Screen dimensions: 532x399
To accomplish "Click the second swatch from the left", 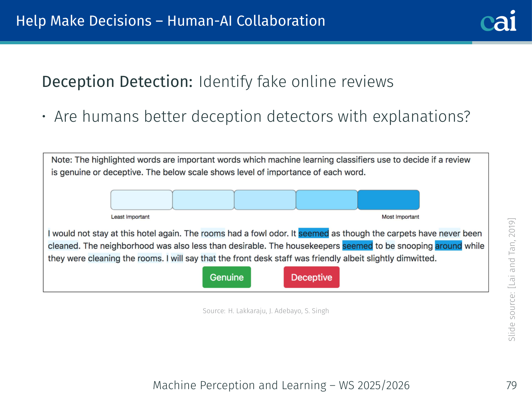I will pyautogui.click(x=203, y=200).
